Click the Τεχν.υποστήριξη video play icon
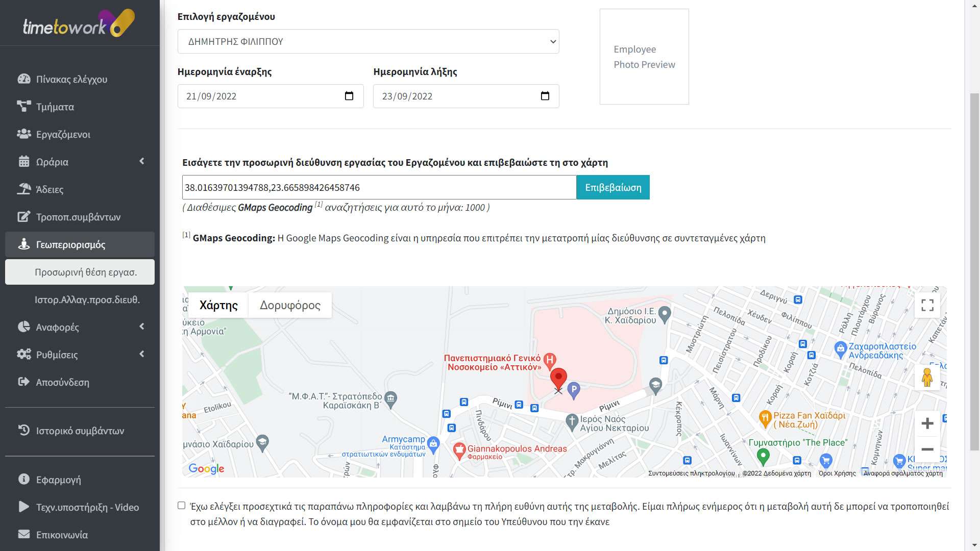The width and height of the screenshot is (980, 551). point(23,507)
